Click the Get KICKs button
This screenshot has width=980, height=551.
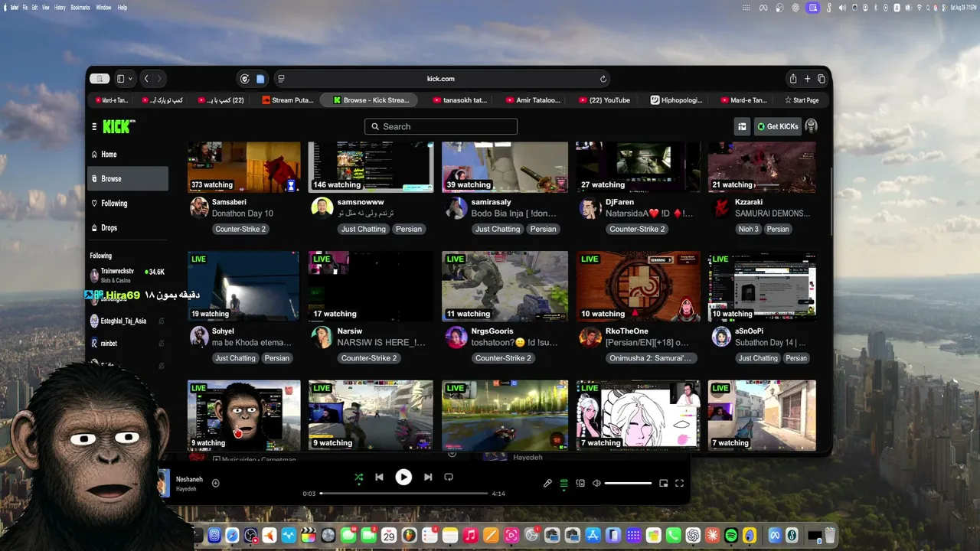click(778, 126)
